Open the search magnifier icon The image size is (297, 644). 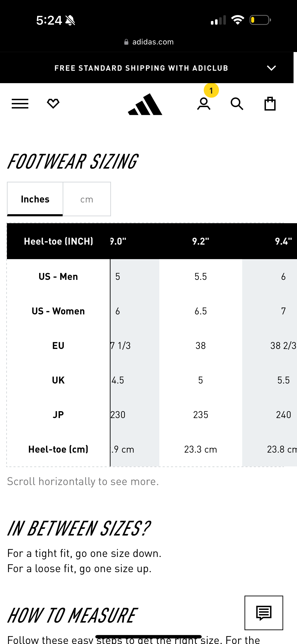point(237,104)
